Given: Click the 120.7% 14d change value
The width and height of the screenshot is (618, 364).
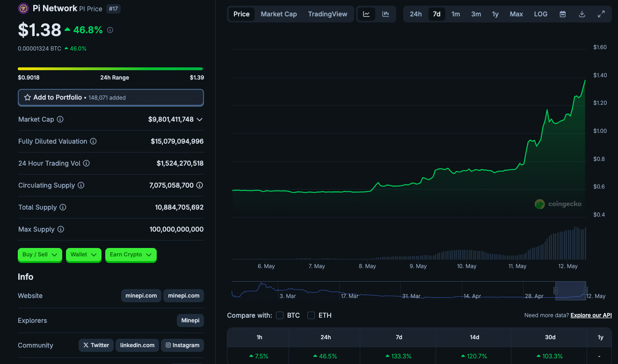Looking at the screenshot, I should [x=474, y=356].
